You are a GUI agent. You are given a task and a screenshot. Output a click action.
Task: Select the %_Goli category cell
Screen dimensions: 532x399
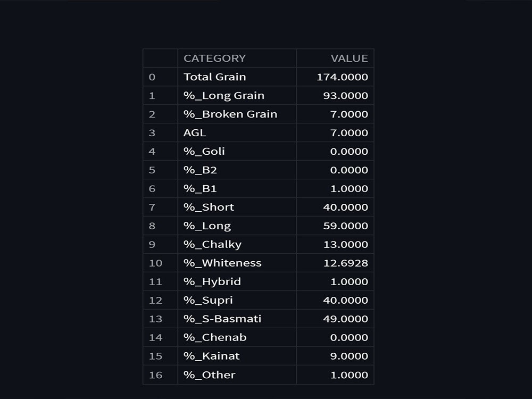(204, 152)
